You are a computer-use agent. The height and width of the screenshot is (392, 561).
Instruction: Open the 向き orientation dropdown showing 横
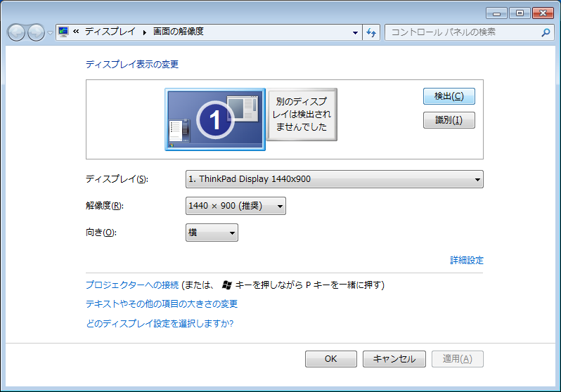click(x=212, y=233)
